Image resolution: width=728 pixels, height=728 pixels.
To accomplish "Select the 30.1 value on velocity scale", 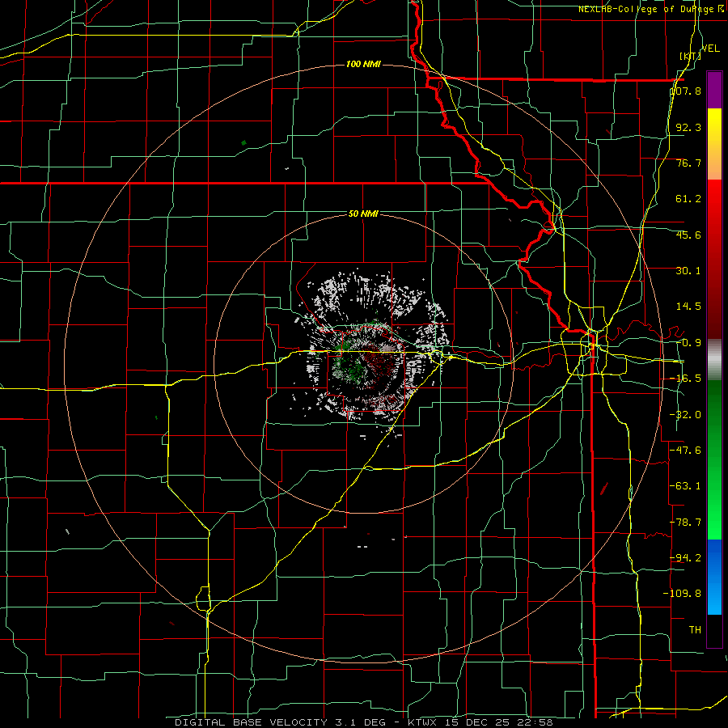I will [688, 271].
